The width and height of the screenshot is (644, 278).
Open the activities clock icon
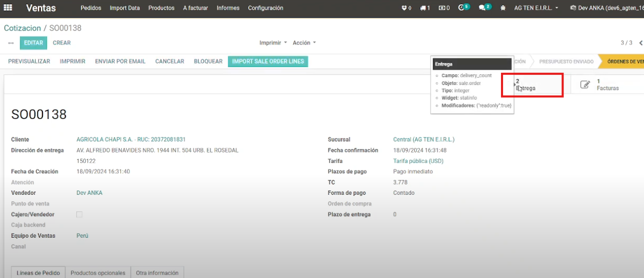pos(462,8)
